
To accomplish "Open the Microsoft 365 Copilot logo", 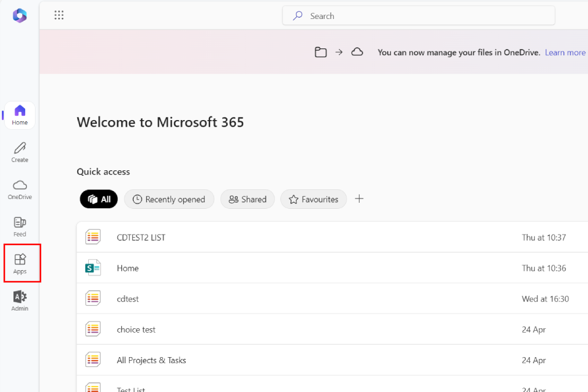I will (x=20, y=16).
